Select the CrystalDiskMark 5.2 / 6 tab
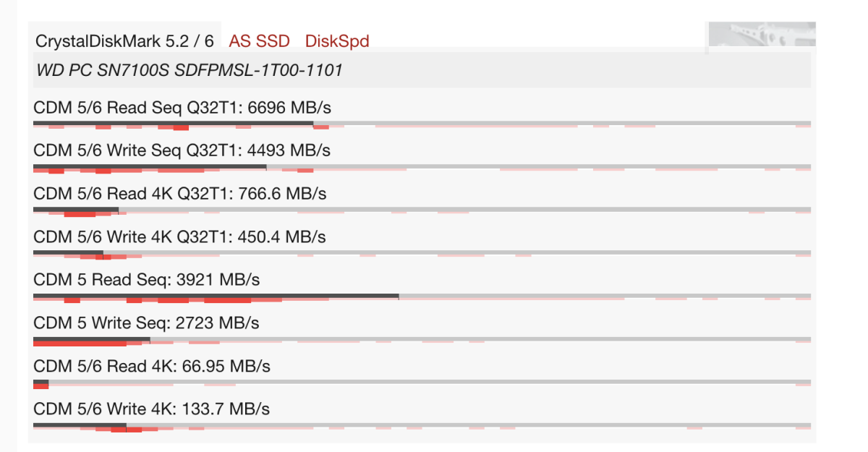Viewport: 868px width, 452px height. (124, 41)
